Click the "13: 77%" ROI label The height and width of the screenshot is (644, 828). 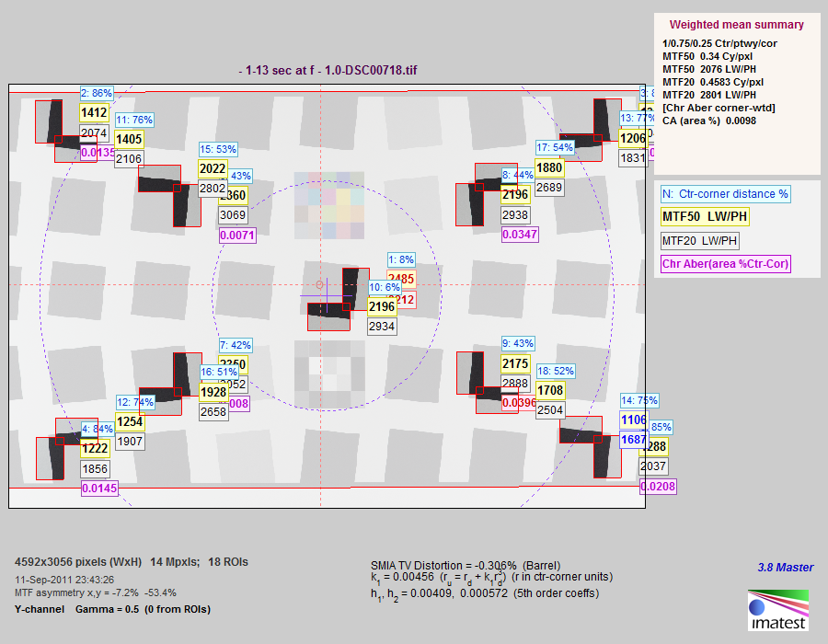coord(638,118)
